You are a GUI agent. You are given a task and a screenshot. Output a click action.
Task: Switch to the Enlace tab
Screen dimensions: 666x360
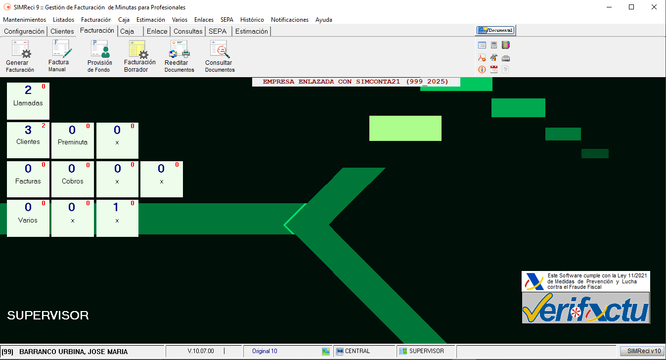[x=157, y=31]
